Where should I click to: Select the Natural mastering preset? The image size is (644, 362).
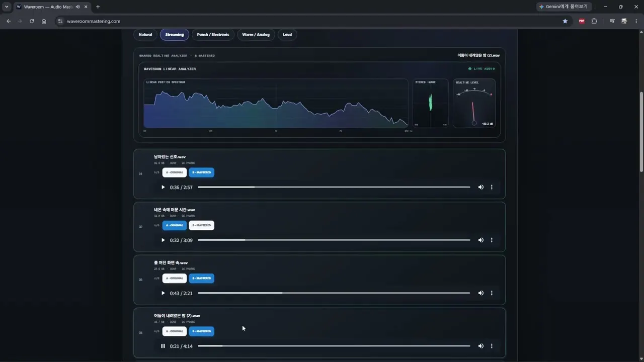145,35
